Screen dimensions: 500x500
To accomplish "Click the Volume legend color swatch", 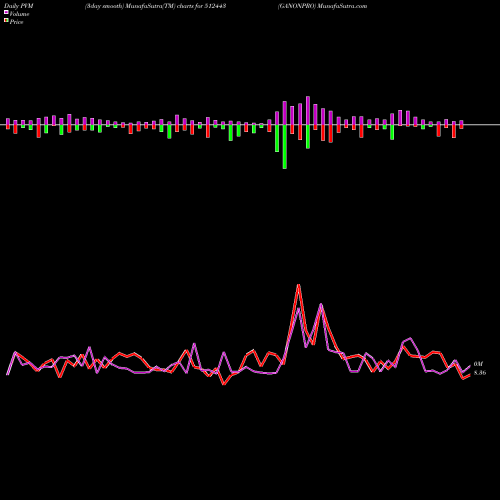I will tap(6, 12).
